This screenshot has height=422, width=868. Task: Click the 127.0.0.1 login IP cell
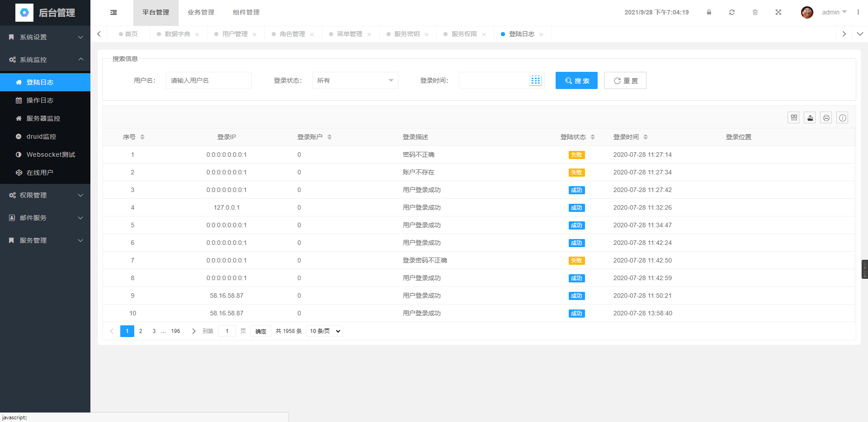pyautogui.click(x=226, y=207)
